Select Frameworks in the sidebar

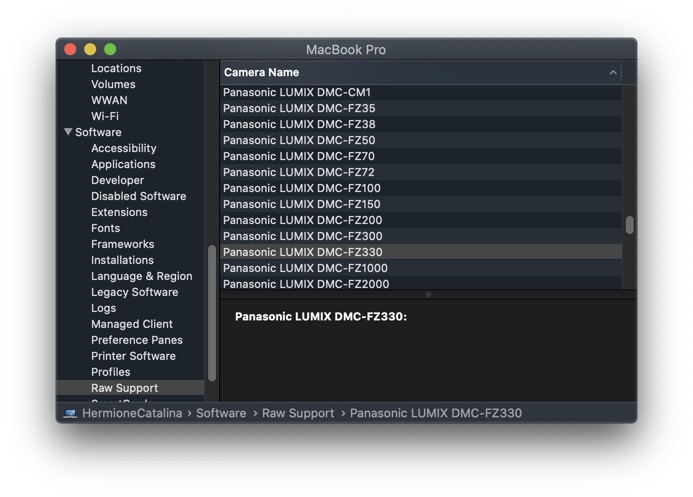point(123,244)
